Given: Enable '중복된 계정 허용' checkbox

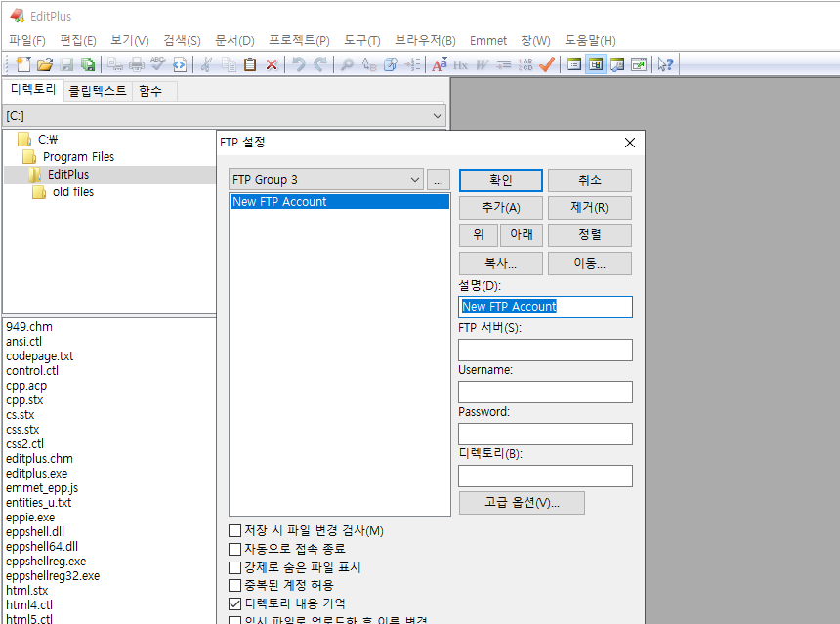Looking at the screenshot, I should click(x=234, y=586).
